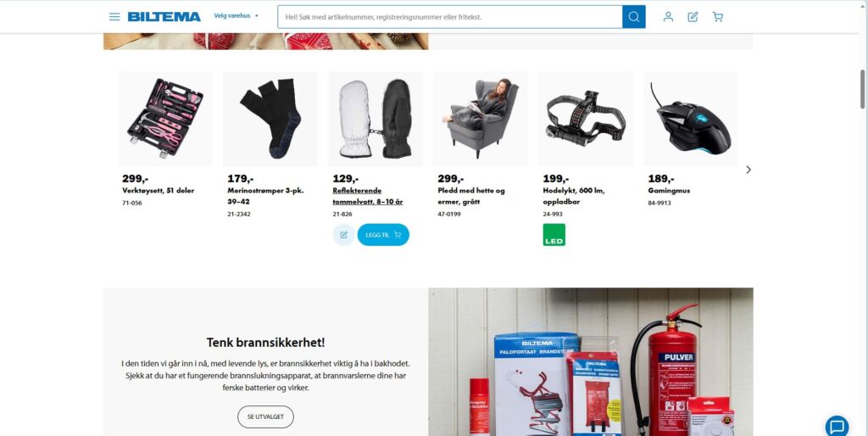Click the green LED badge

tap(554, 235)
